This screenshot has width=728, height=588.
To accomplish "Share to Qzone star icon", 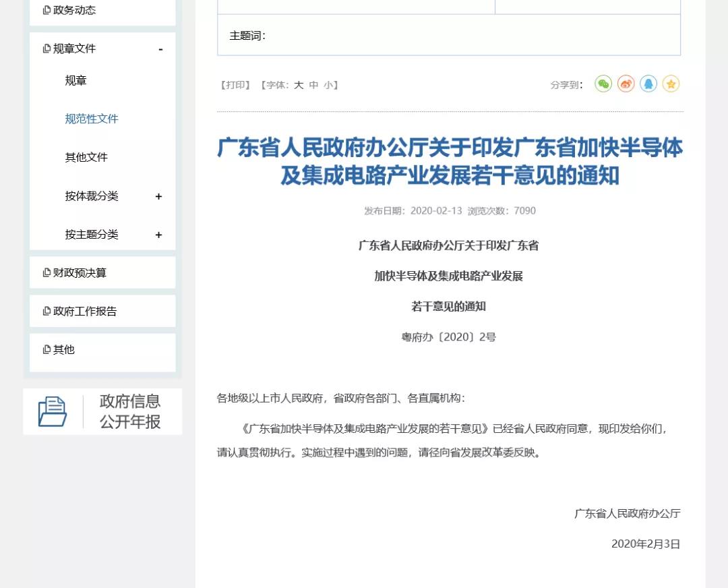I will (671, 84).
